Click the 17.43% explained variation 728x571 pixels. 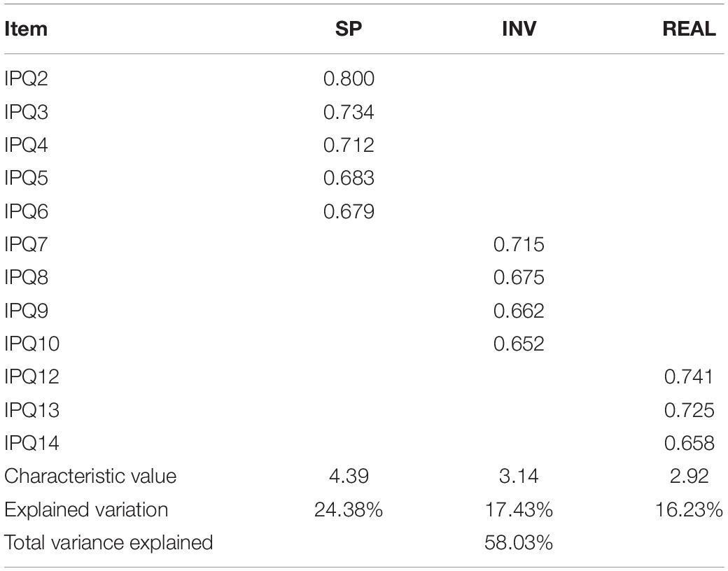tap(519, 509)
